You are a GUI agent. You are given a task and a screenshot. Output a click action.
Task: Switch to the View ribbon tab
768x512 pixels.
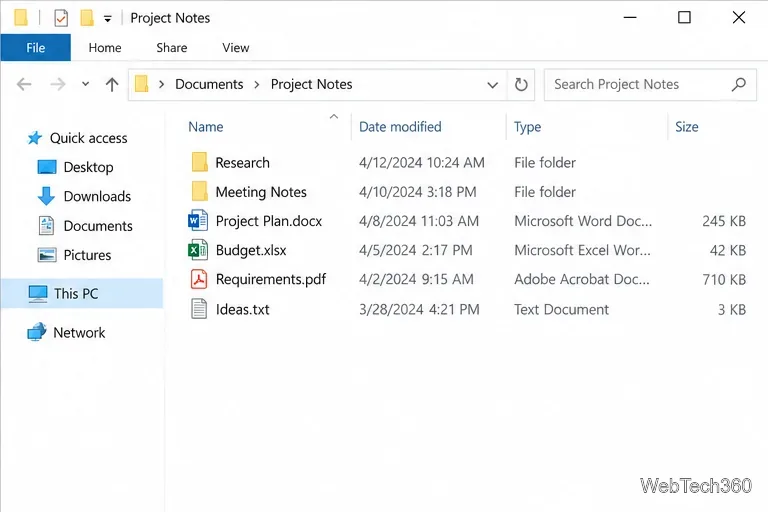(x=236, y=48)
